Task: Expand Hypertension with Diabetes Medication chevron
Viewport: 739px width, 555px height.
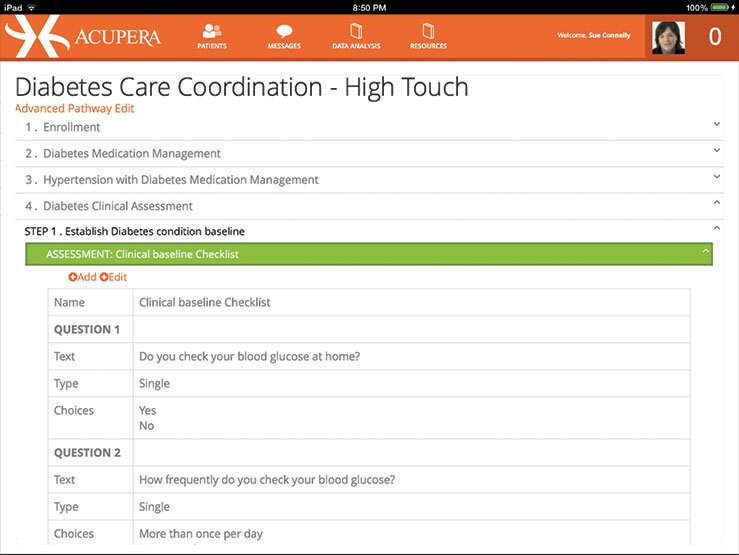Action: click(x=717, y=177)
